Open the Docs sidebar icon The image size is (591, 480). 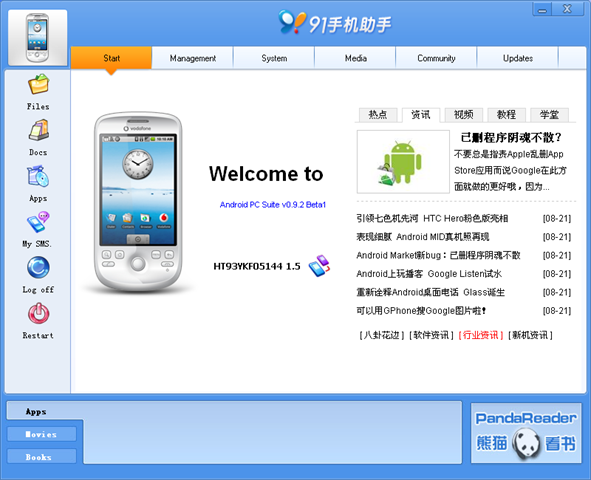[x=38, y=130]
